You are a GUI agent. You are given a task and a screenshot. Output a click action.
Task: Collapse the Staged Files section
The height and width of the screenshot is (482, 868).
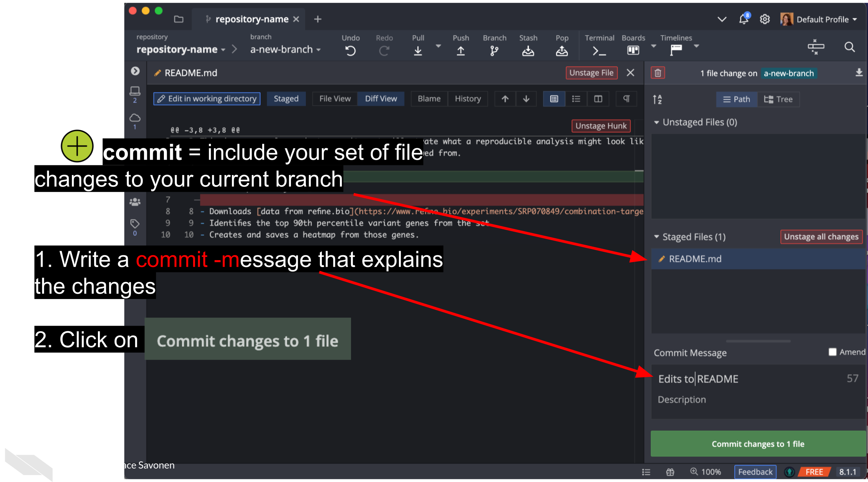(656, 237)
